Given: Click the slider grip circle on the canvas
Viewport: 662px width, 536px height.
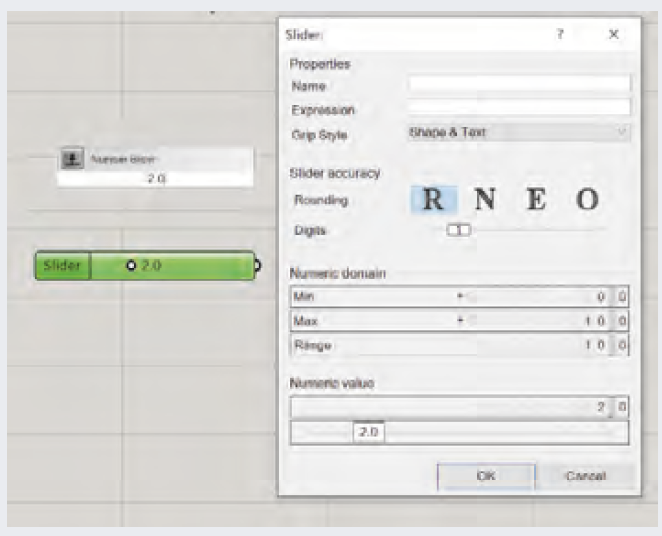Looking at the screenshot, I should tap(131, 266).
